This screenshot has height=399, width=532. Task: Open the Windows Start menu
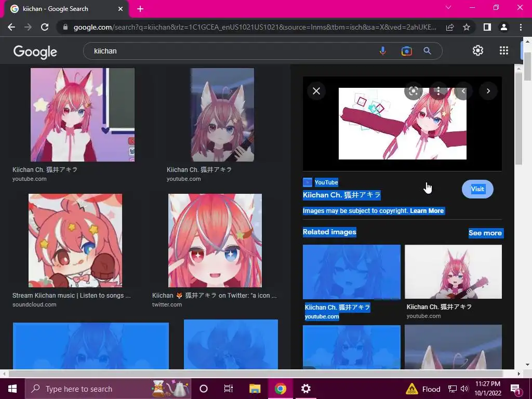(12, 389)
